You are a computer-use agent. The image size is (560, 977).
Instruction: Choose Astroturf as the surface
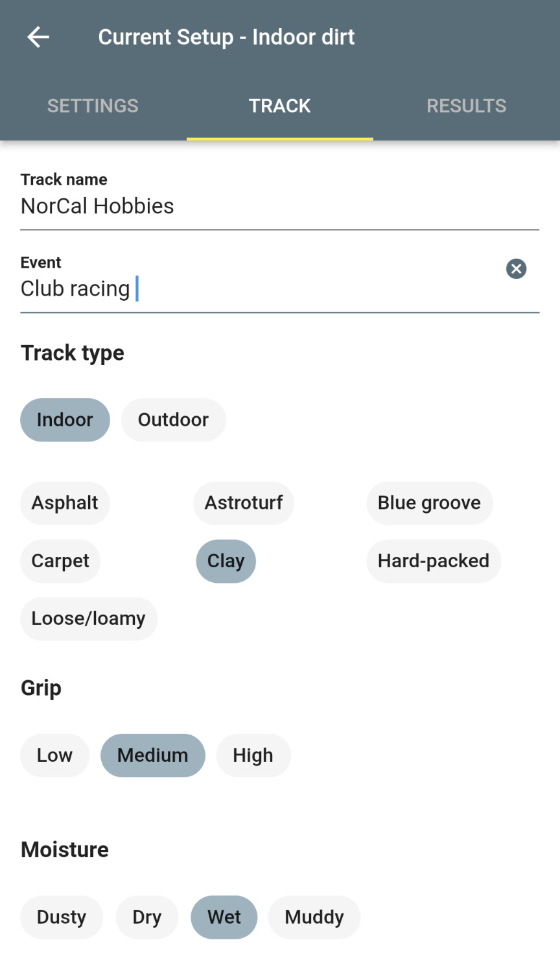[243, 502]
